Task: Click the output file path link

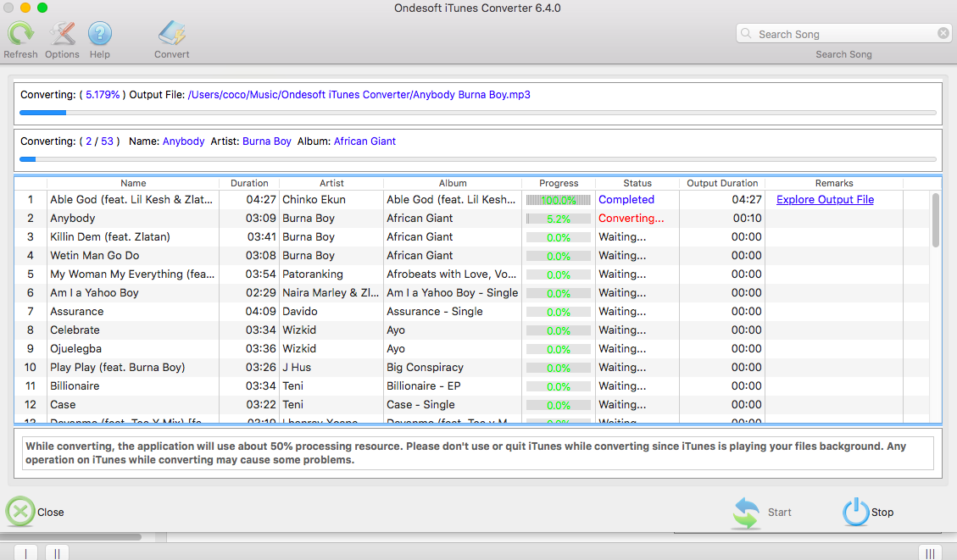Action: 359,95
